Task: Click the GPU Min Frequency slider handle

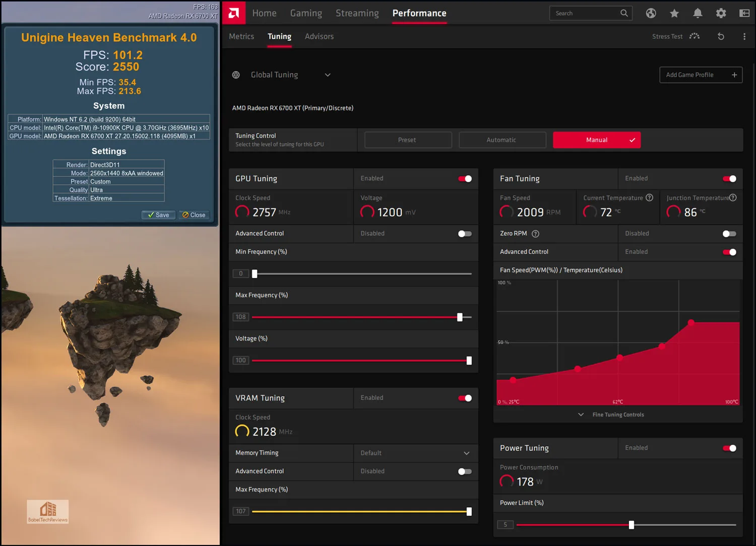Action: pos(255,274)
